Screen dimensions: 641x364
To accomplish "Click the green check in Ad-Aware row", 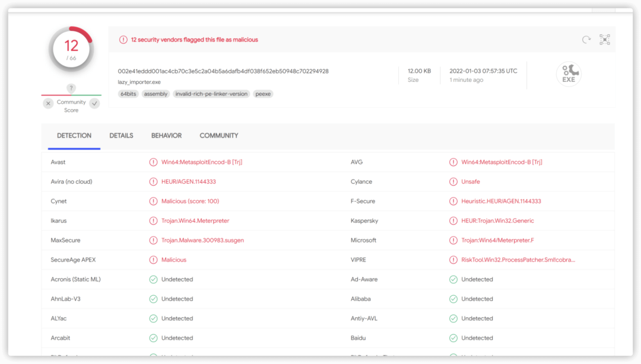I will pyautogui.click(x=453, y=279).
